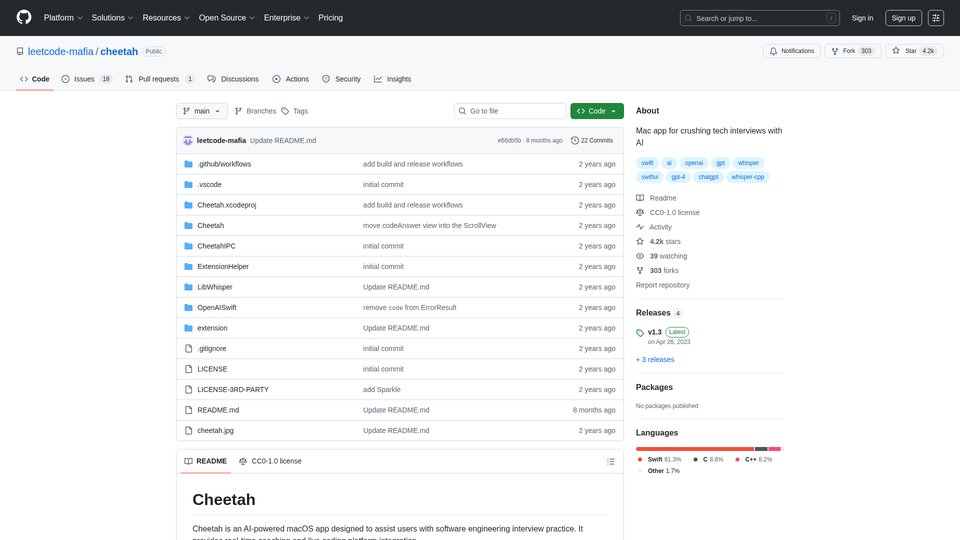960x540 pixels.
Task: Open the 22 Commits history
Action: pyautogui.click(x=592, y=140)
